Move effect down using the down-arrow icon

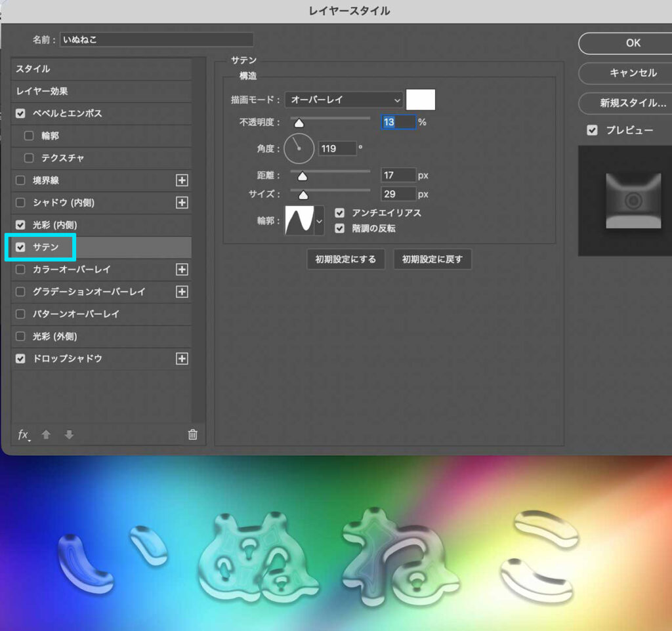point(69,434)
